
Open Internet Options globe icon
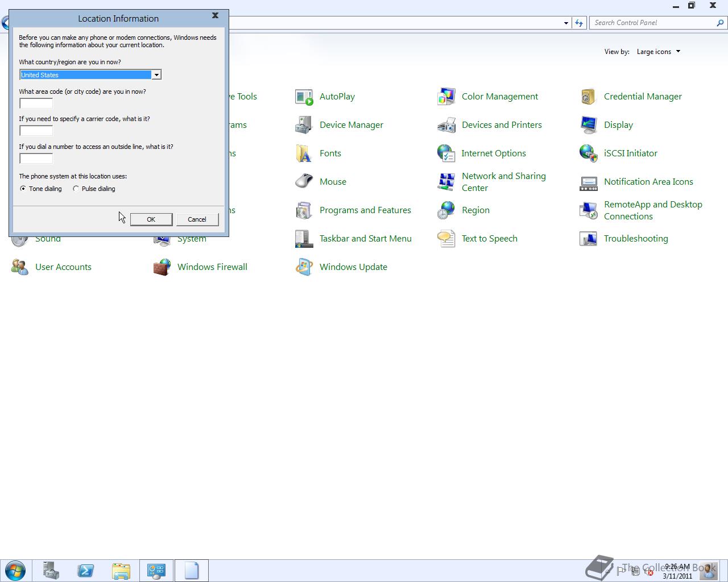click(x=446, y=153)
